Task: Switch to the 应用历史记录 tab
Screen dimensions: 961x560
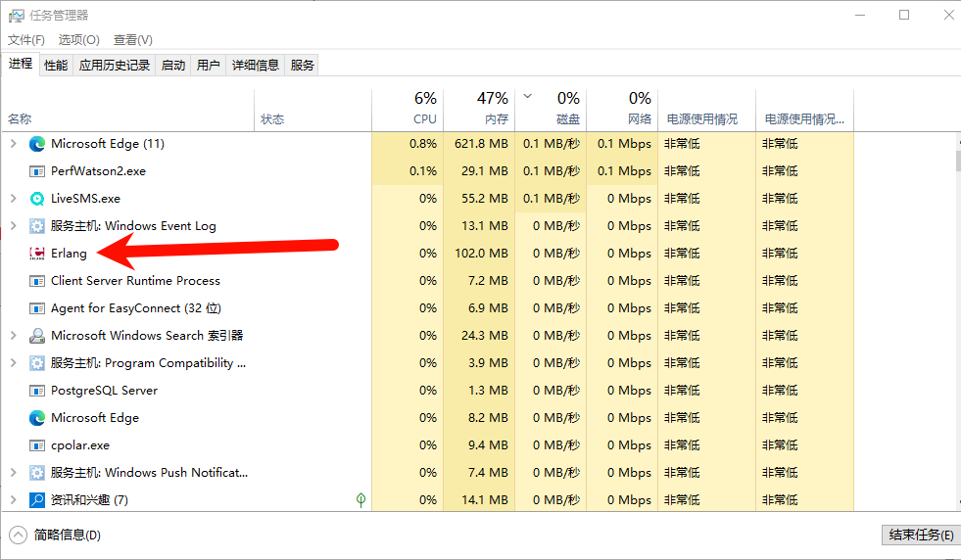Action: [x=114, y=66]
